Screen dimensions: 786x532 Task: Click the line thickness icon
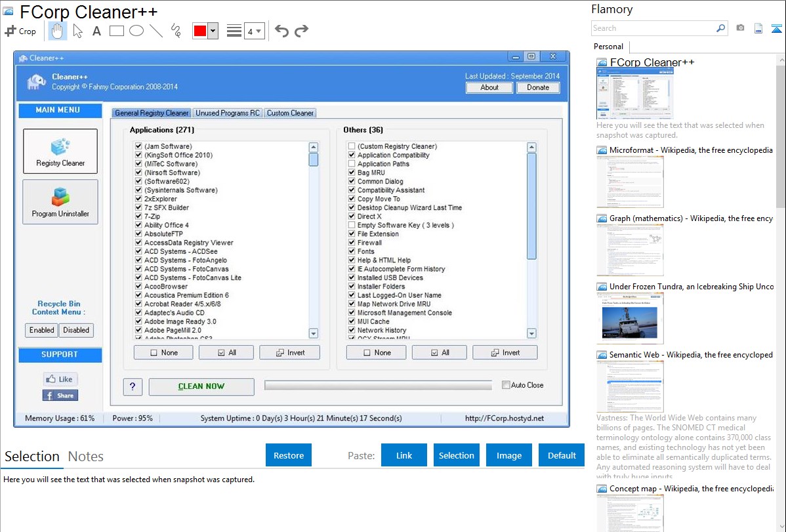pos(234,31)
